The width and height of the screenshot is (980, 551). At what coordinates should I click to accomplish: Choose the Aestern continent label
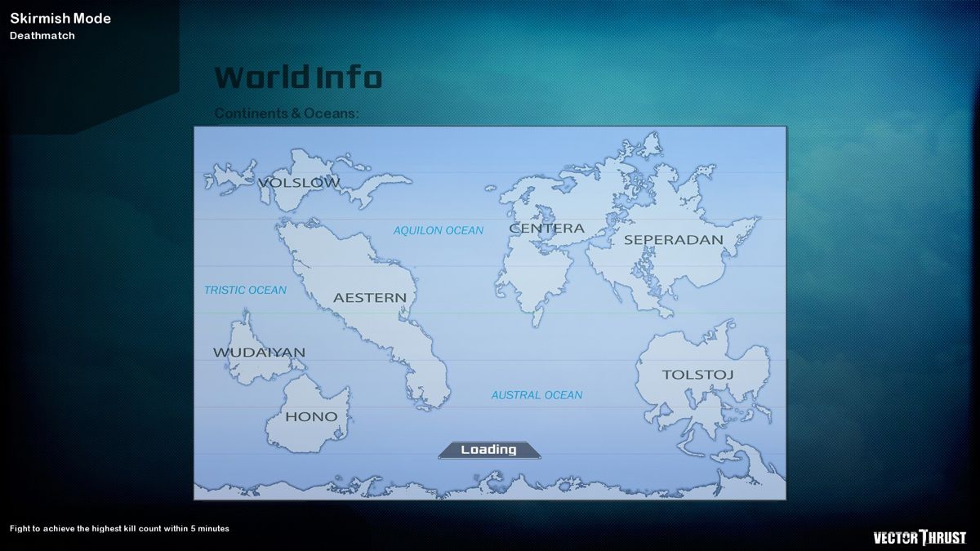(369, 298)
